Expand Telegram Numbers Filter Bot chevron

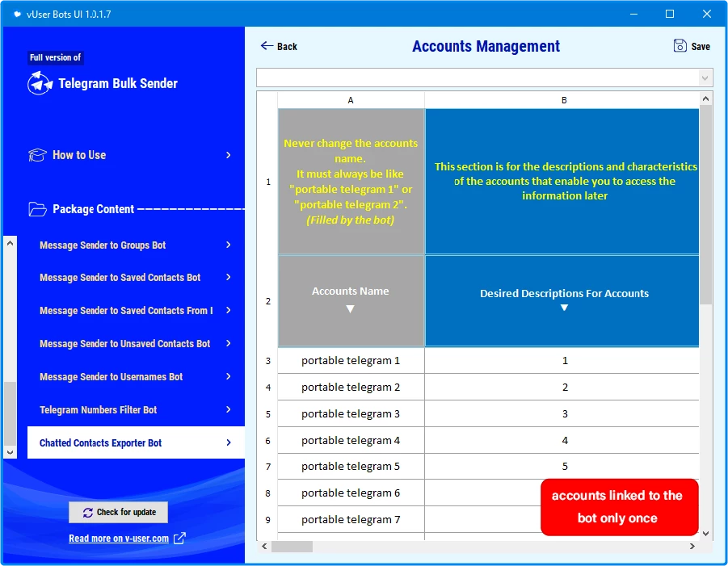228,409
